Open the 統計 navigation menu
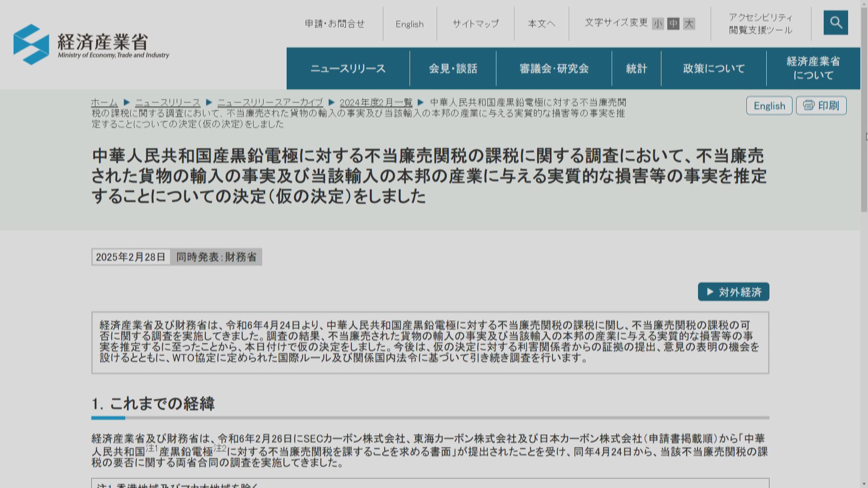The height and width of the screenshot is (488, 868). click(x=636, y=69)
